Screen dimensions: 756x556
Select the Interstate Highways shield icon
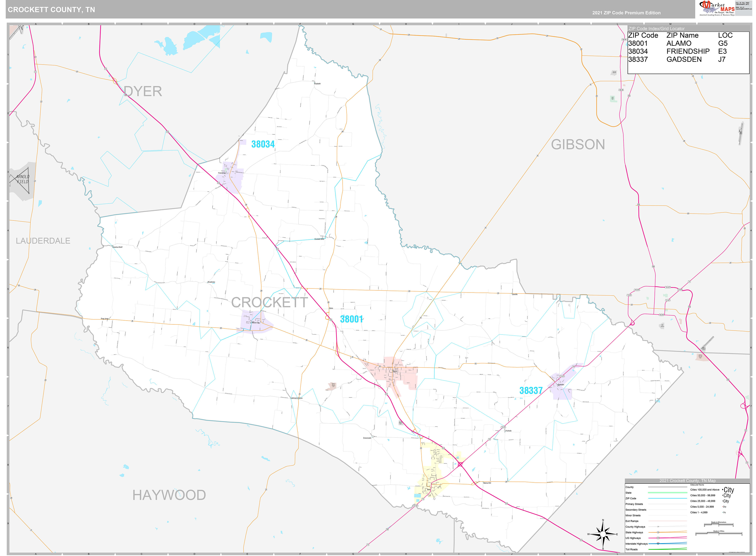click(658, 544)
